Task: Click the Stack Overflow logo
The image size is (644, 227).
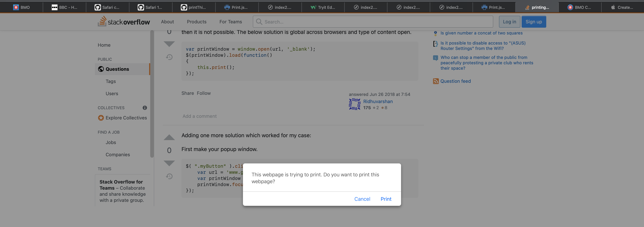Action: (x=124, y=22)
